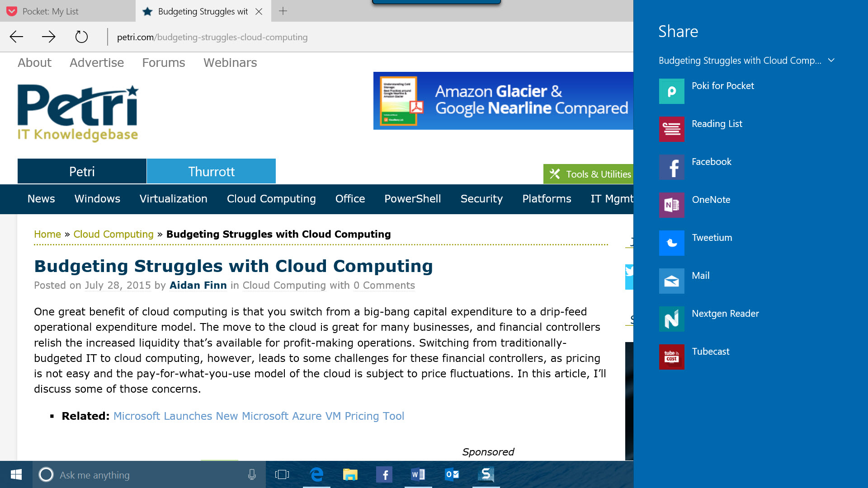Visit the Forums link
868x488 pixels.
click(164, 62)
